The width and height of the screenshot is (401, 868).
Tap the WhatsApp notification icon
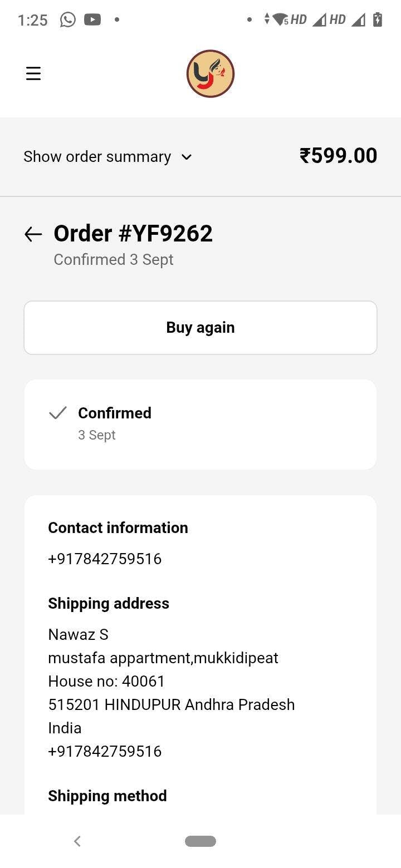67,20
